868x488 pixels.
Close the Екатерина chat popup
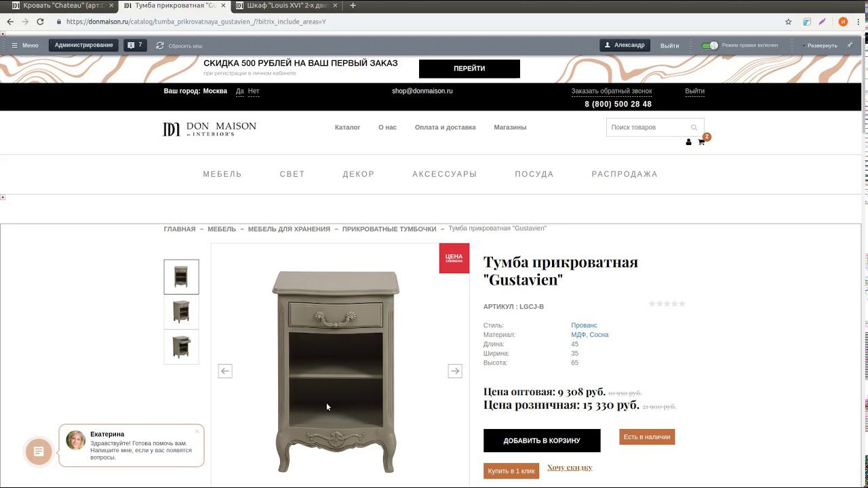coord(197,431)
